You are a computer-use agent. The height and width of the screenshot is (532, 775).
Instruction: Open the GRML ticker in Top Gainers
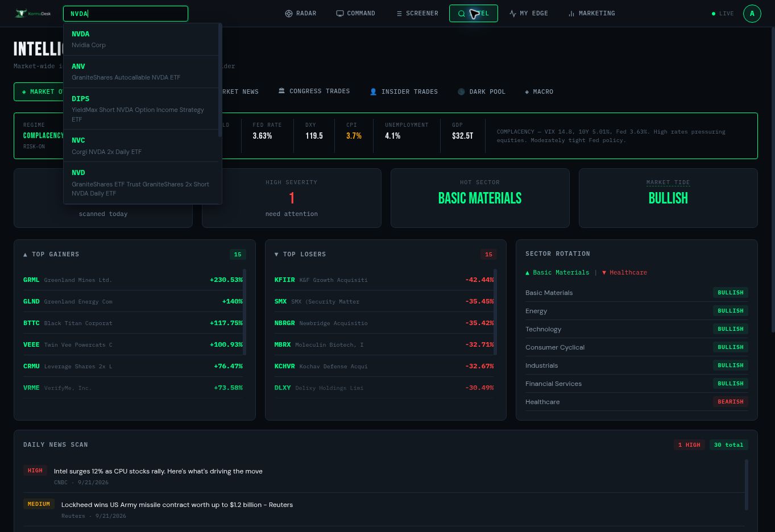pos(31,280)
